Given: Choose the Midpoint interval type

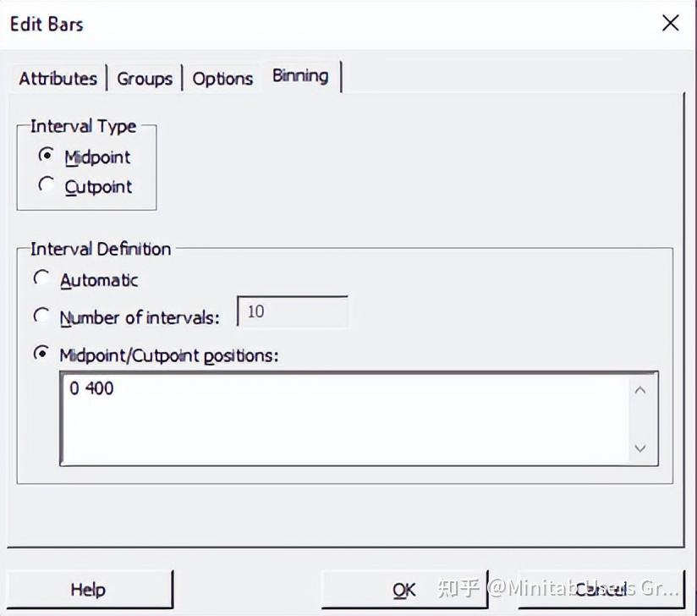Looking at the screenshot, I should [x=47, y=157].
